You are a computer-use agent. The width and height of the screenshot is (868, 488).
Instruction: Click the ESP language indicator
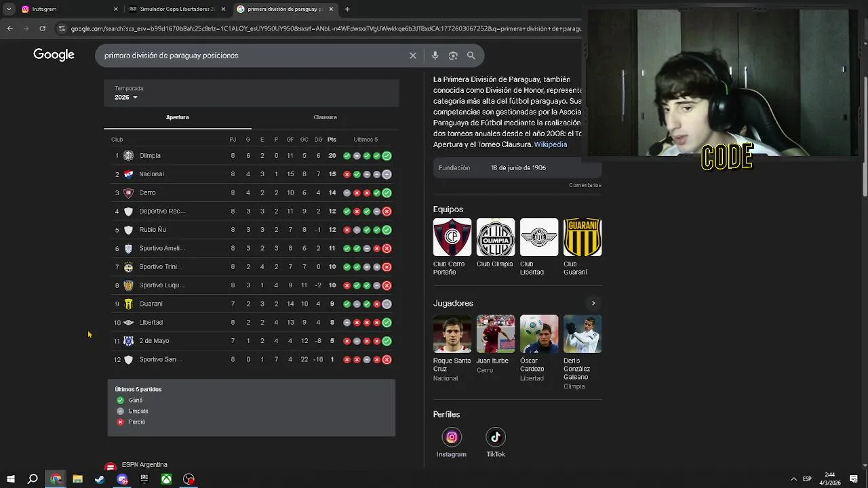click(x=807, y=479)
